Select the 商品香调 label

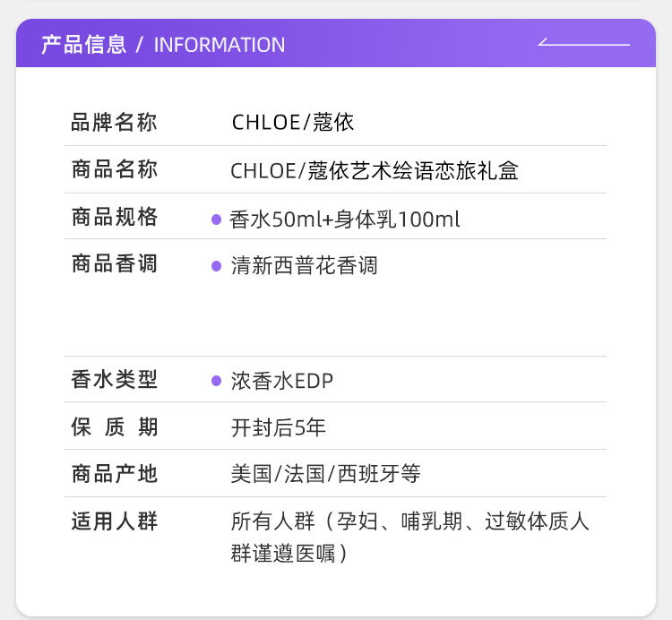point(114,263)
